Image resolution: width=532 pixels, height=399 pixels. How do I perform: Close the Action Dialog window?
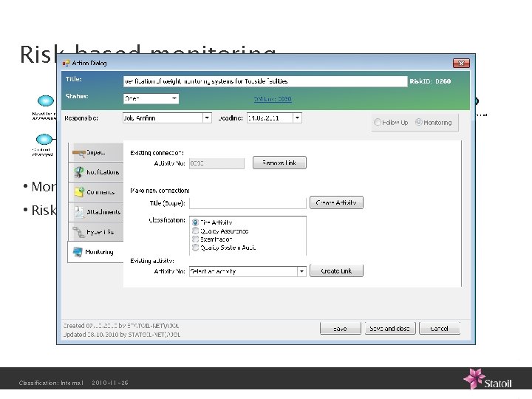461,63
